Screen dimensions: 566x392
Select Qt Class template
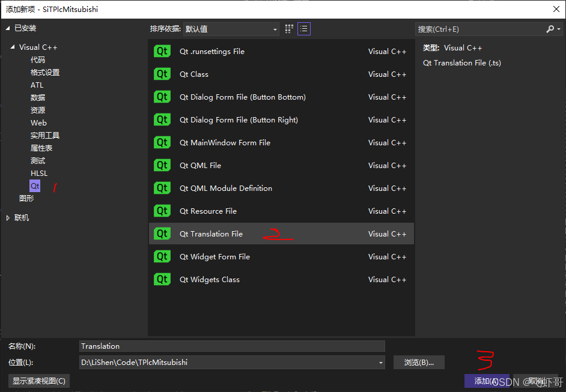coord(281,74)
